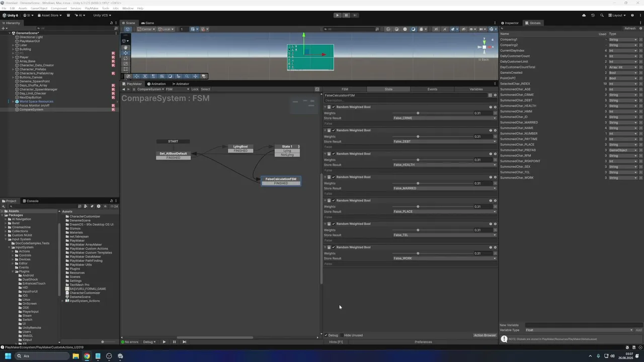Open the GameObject menu
Image resolution: width=644 pixels, height=362 pixels.
click(x=39, y=9)
